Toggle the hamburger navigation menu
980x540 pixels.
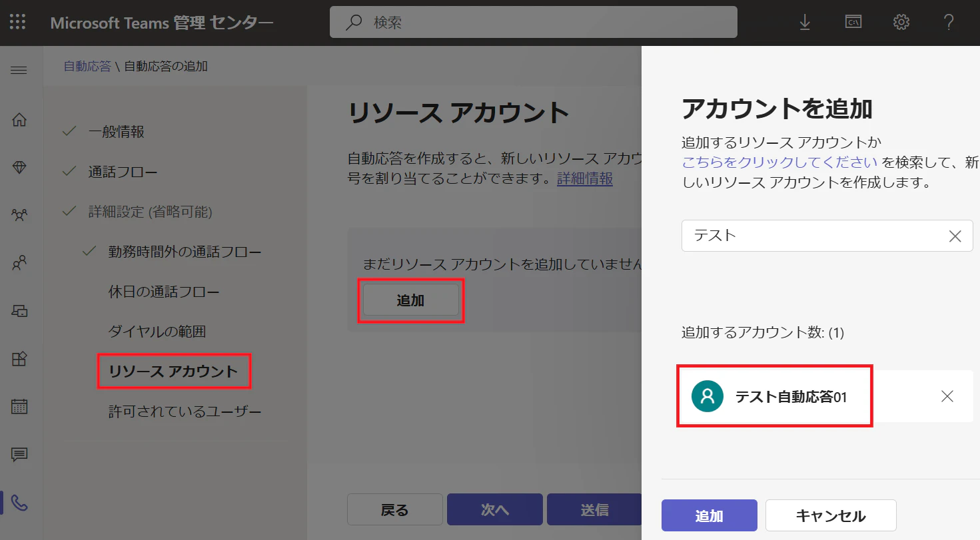(19, 70)
